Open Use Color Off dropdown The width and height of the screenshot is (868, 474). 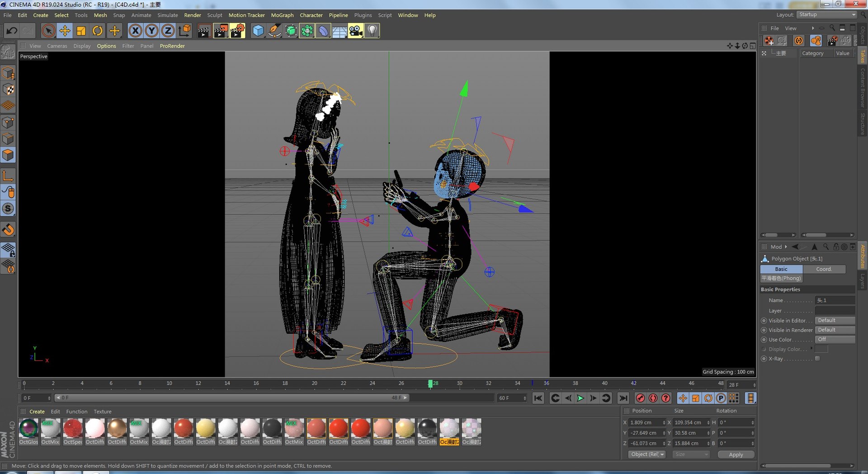click(835, 339)
